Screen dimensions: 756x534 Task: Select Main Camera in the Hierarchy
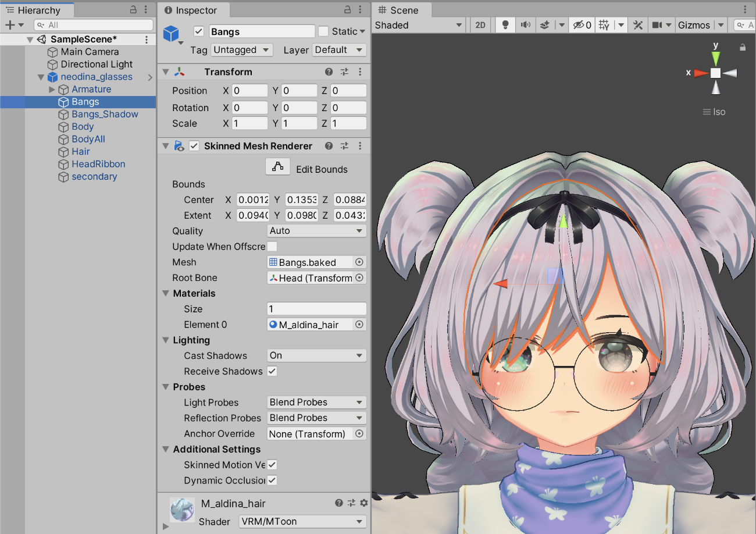pyautogui.click(x=90, y=52)
